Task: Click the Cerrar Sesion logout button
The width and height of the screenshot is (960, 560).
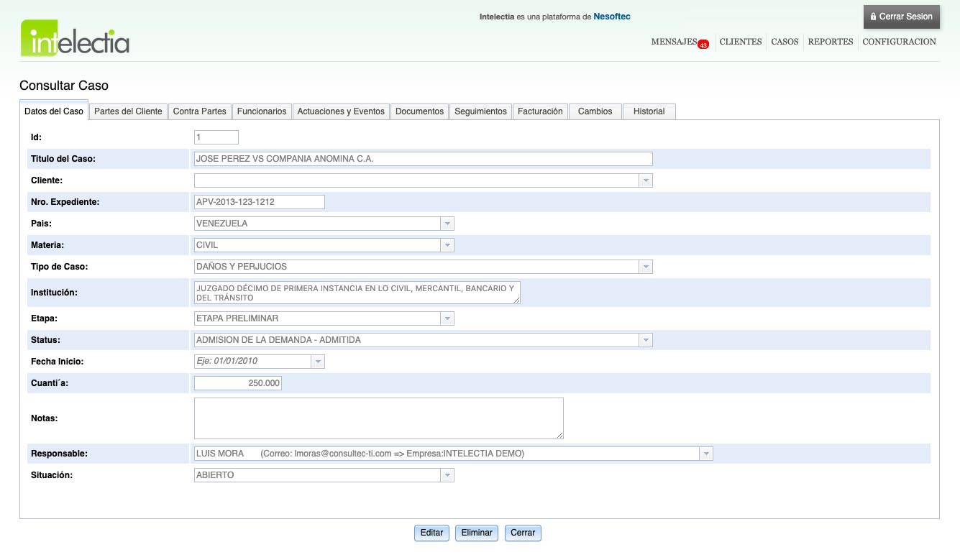Action: point(901,17)
